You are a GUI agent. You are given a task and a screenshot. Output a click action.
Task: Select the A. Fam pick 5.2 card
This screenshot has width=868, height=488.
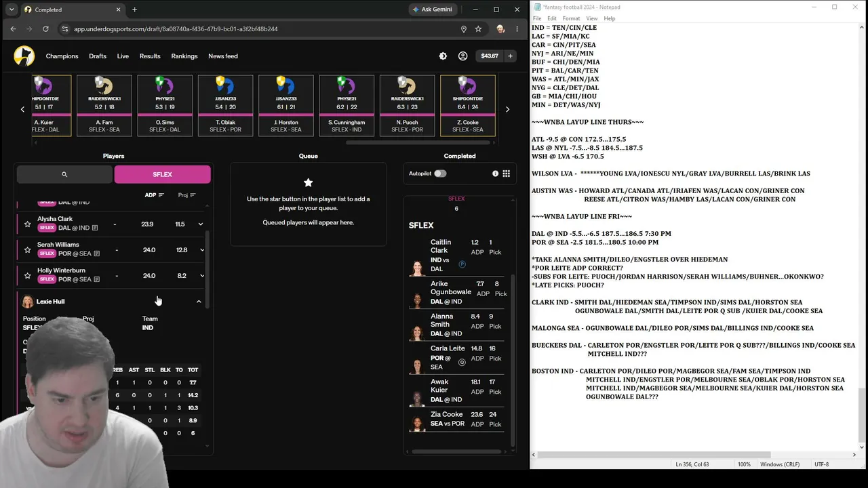(x=104, y=105)
